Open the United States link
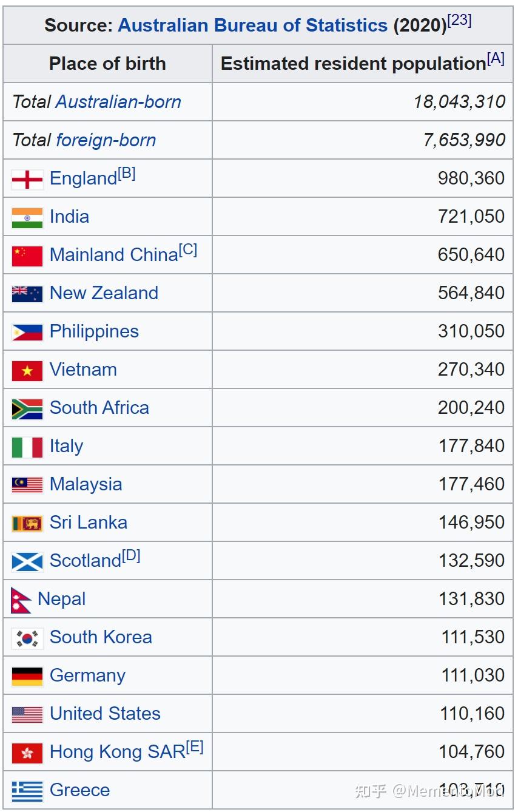 pos(105,714)
